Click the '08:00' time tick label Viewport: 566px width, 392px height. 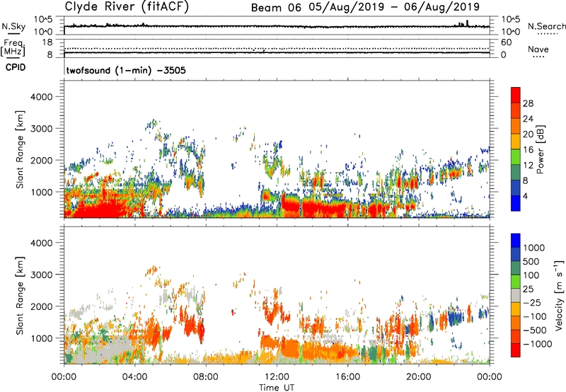coord(206,377)
